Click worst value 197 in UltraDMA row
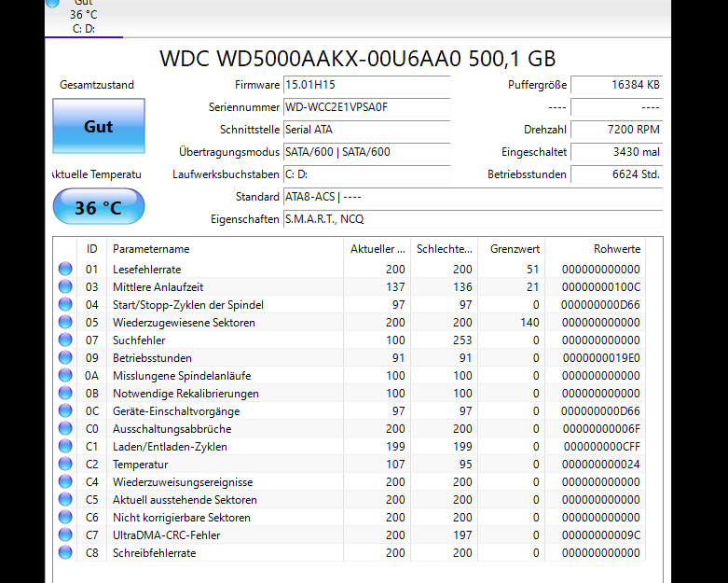This screenshot has height=583, width=728. 462,535
